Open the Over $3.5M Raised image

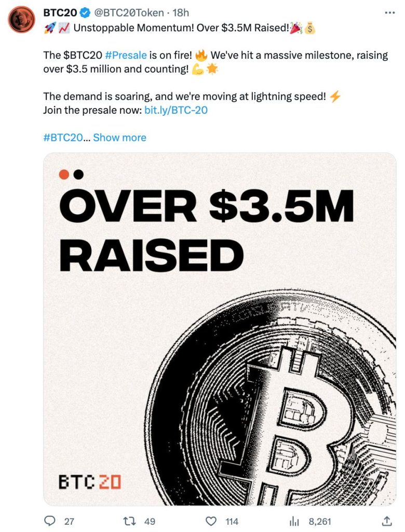point(219,329)
